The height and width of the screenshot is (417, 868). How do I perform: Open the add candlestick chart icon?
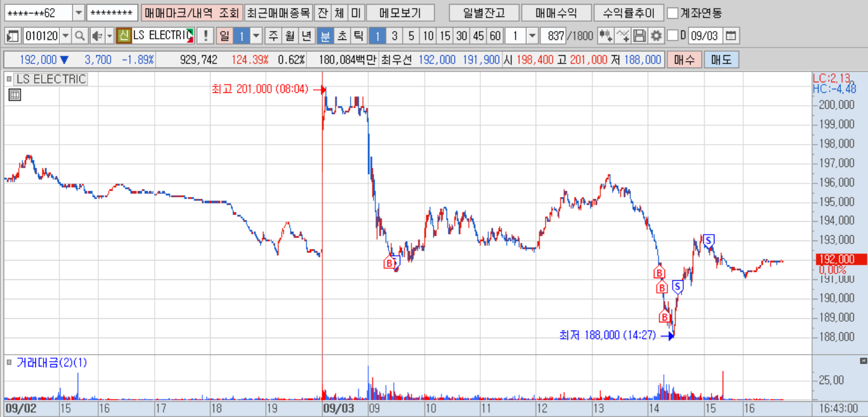pyautogui.click(x=605, y=36)
